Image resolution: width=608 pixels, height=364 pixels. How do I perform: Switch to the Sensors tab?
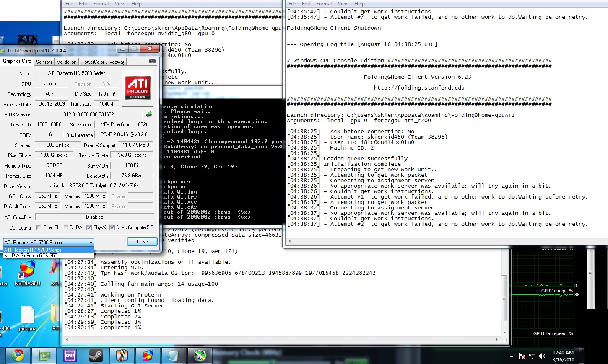pos(44,62)
